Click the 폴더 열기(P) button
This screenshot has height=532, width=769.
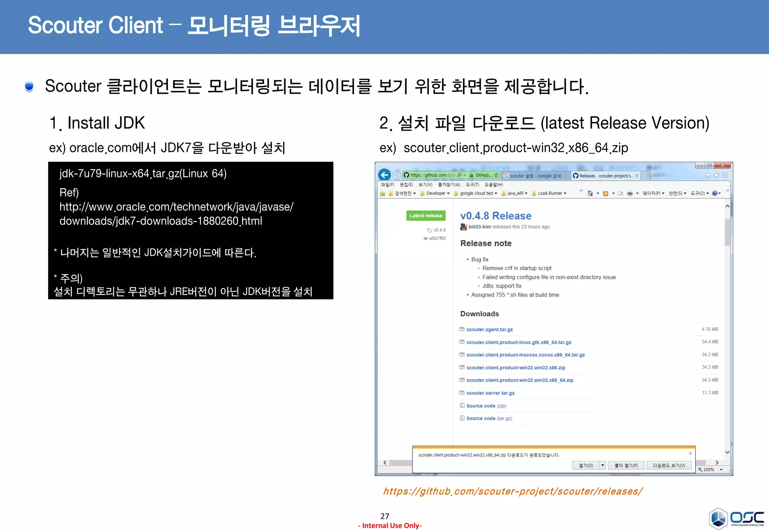pos(626,465)
